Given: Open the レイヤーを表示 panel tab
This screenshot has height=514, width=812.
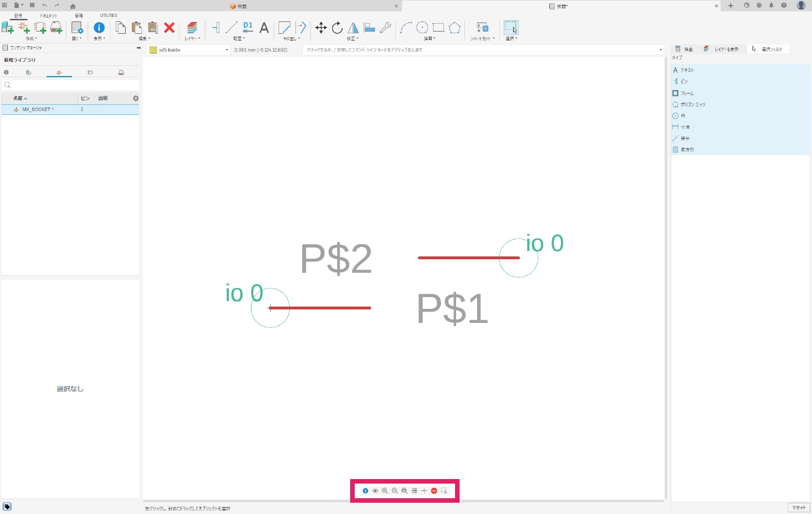Looking at the screenshot, I should [721, 49].
